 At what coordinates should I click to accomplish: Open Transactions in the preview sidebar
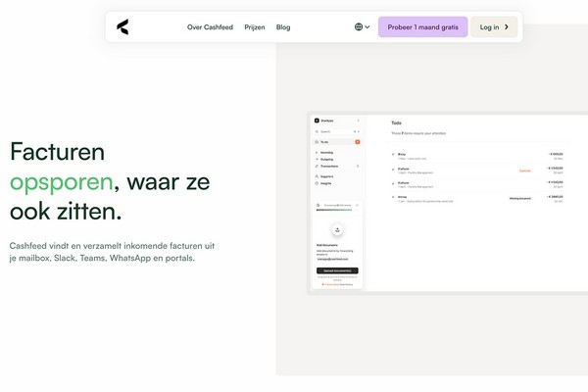coord(327,167)
